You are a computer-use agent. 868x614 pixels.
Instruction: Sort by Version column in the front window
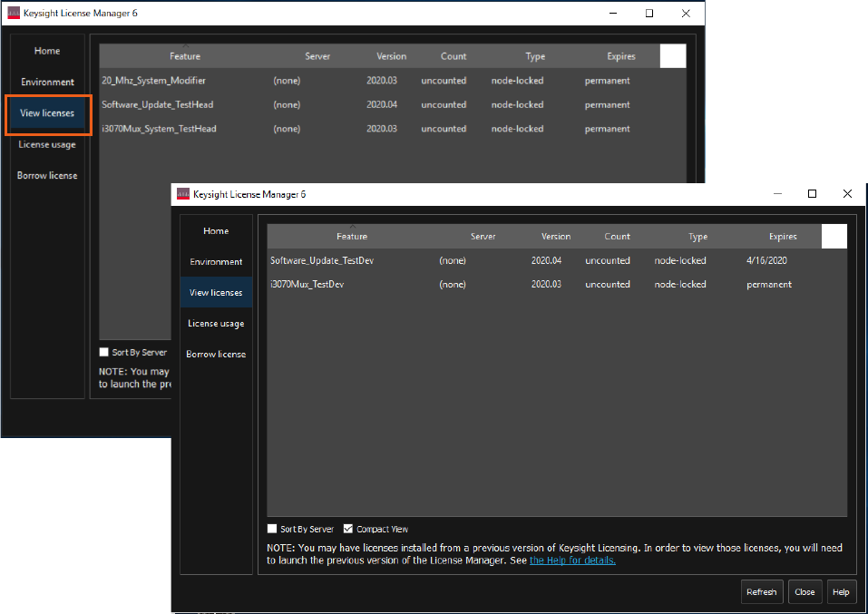click(556, 237)
